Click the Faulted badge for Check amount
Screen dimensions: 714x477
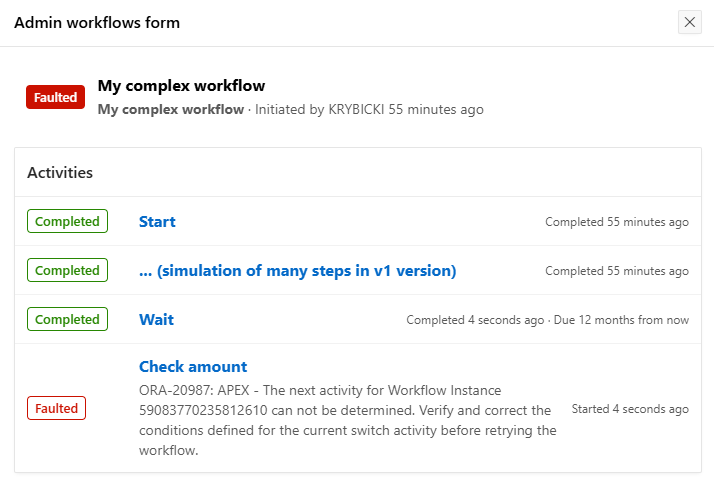[x=56, y=408]
